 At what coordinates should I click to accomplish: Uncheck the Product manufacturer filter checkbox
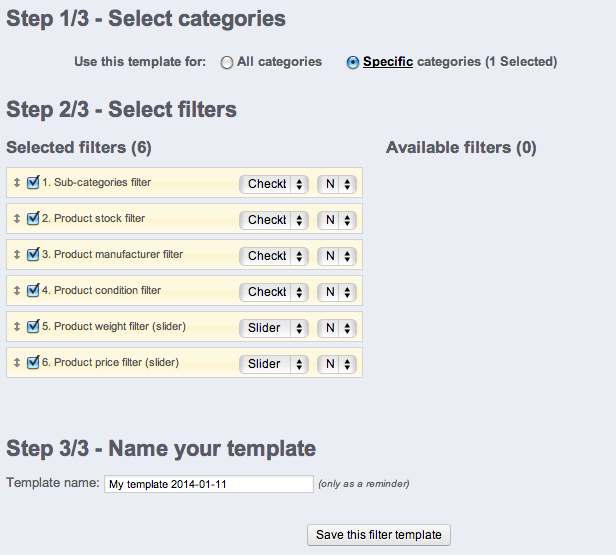[x=33, y=254]
